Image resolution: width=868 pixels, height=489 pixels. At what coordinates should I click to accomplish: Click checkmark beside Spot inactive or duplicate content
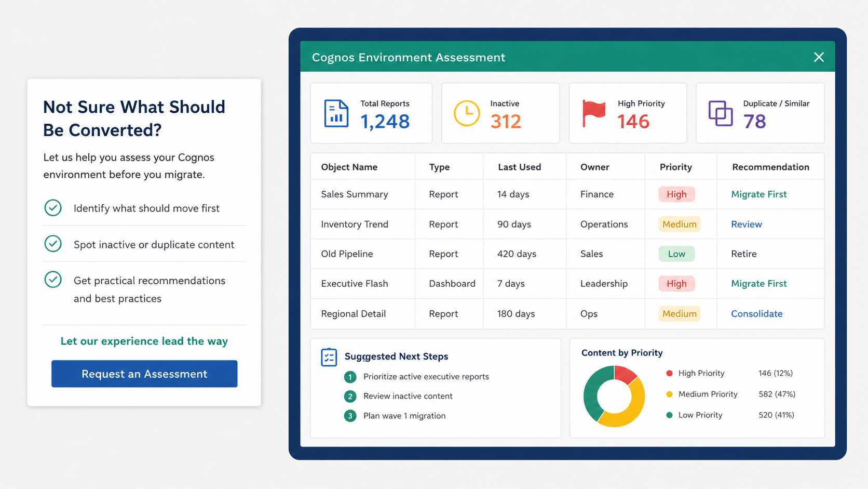(x=53, y=244)
